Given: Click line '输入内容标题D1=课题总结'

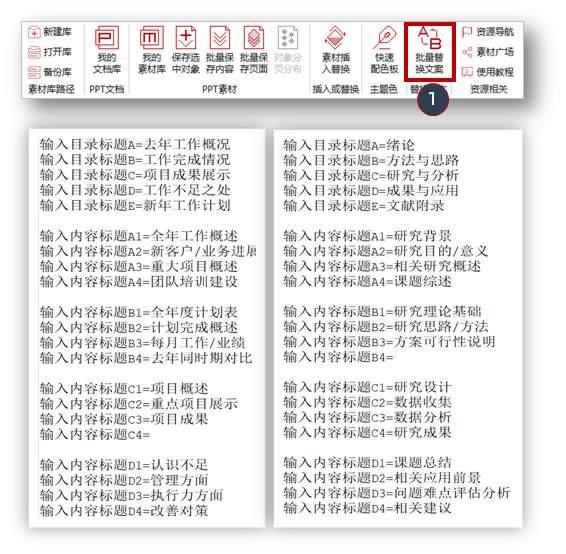Looking at the screenshot, I should [x=367, y=462].
